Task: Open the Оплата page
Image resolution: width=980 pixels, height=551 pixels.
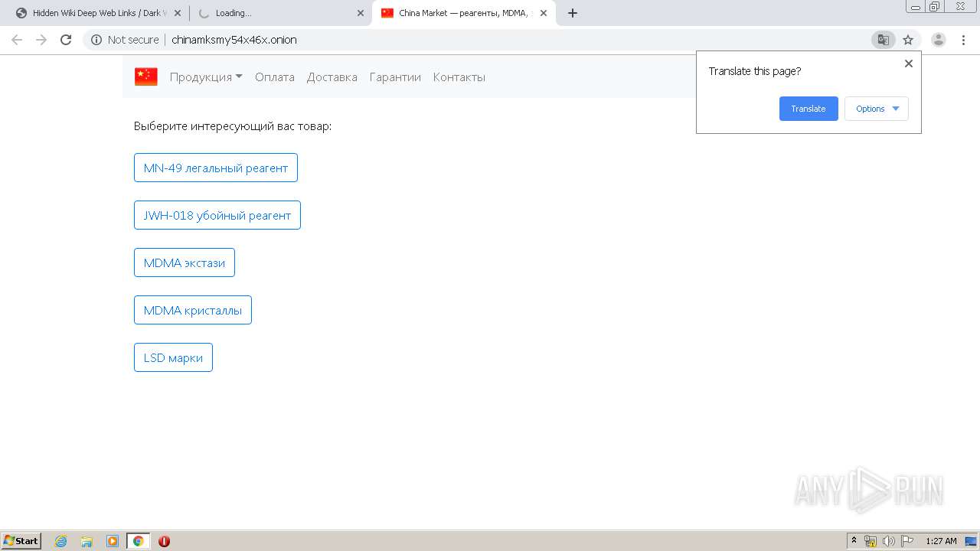Action: pyautogui.click(x=275, y=77)
